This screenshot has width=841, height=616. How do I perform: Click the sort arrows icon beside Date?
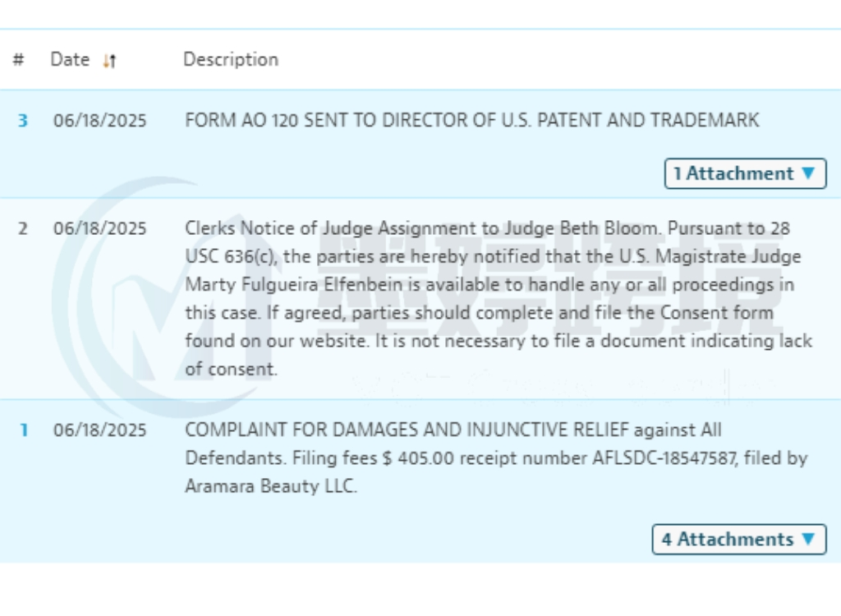(x=110, y=61)
